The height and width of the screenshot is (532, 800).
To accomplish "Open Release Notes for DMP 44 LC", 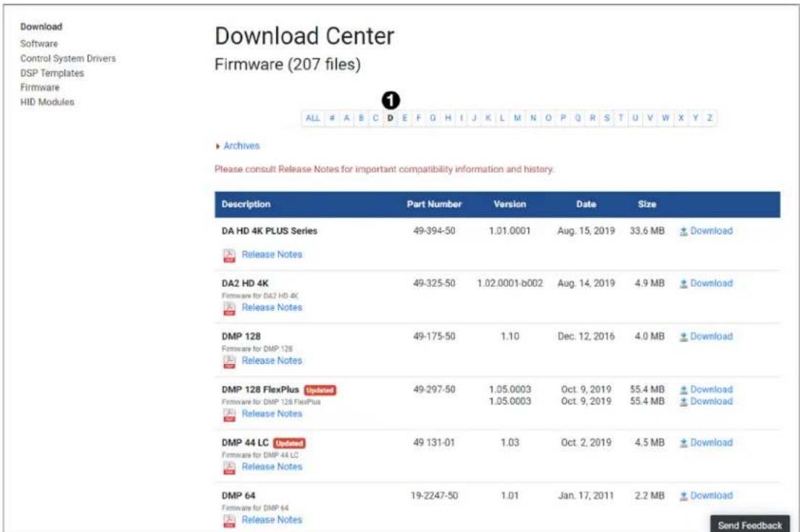I will click(272, 467).
